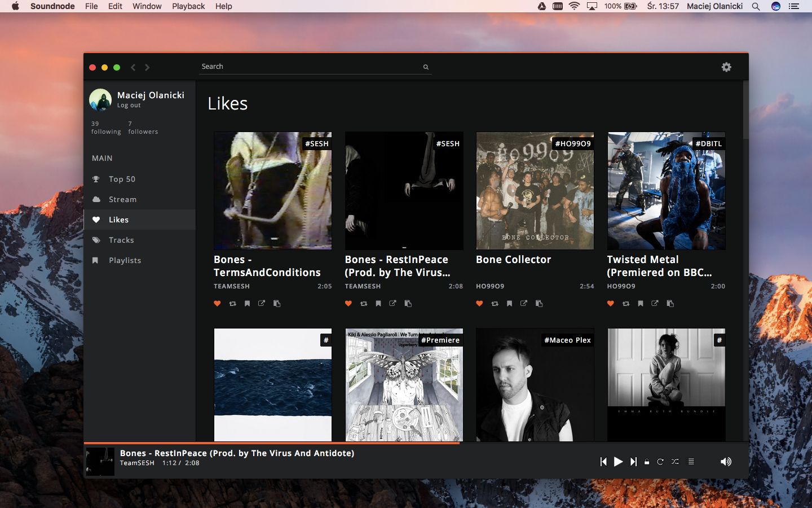
Task: Skip to the next track
Action: [x=633, y=462]
